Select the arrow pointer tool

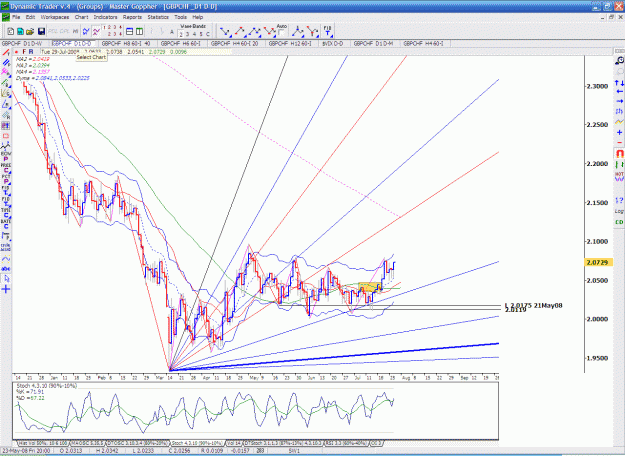6,279
